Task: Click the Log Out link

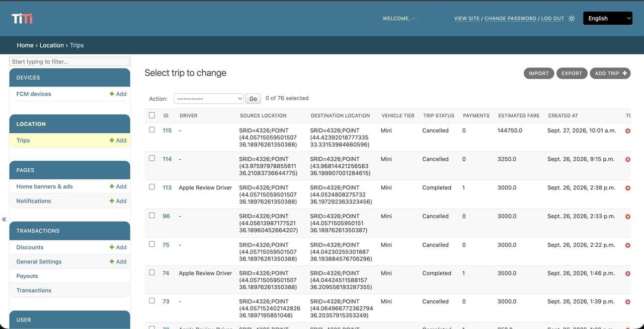Action: (552, 19)
